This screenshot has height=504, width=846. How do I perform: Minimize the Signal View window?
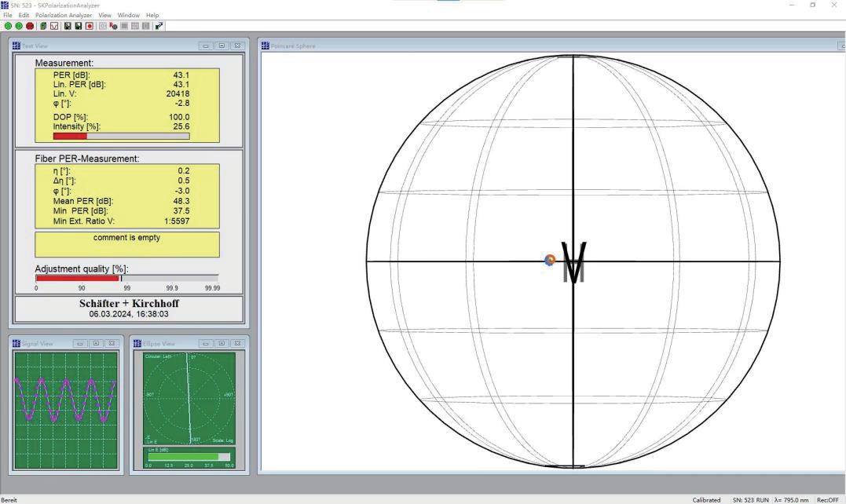pos(79,343)
